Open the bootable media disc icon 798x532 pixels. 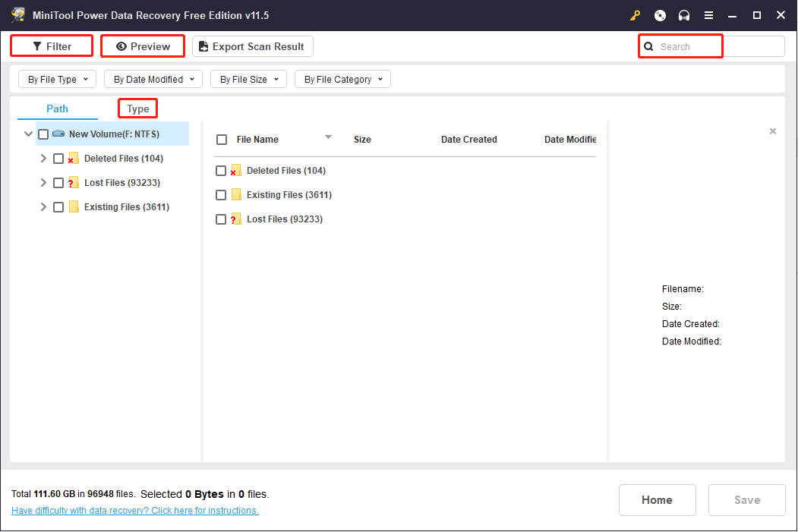660,15
